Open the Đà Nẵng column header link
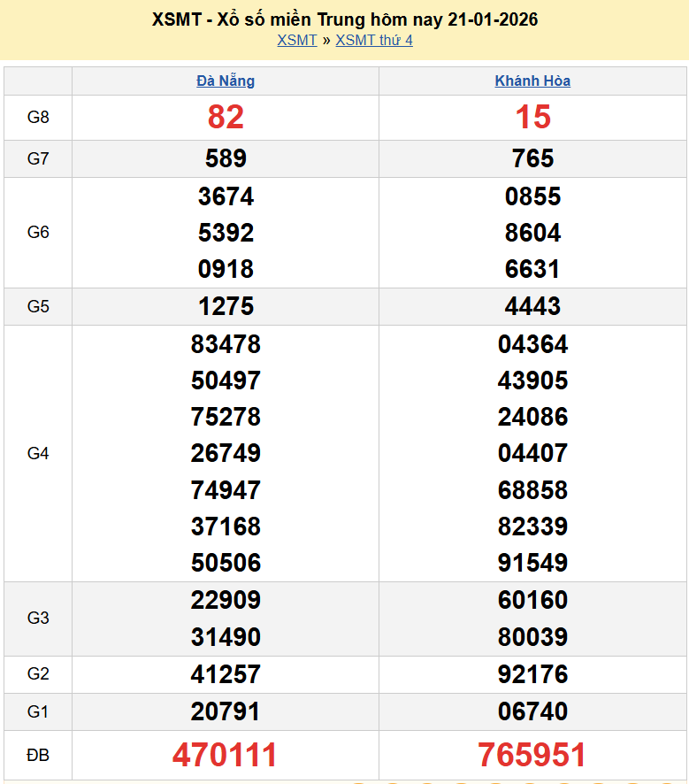 pyautogui.click(x=226, y=81)
